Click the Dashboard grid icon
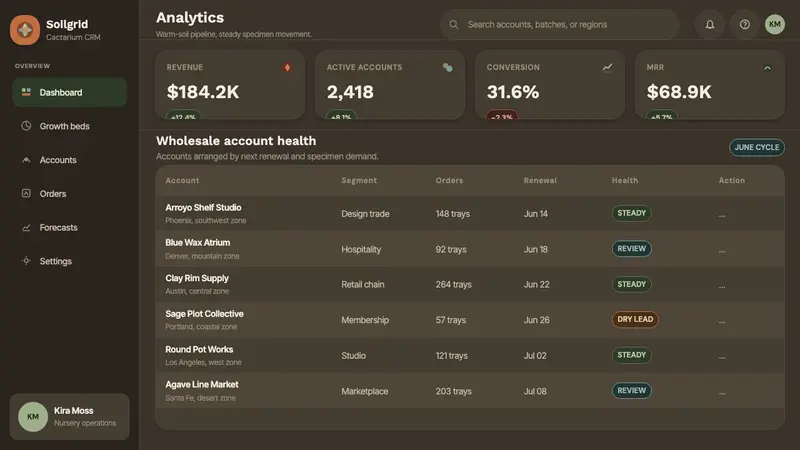The height and width of the screenshot is (450, 800). coord(26,92)
